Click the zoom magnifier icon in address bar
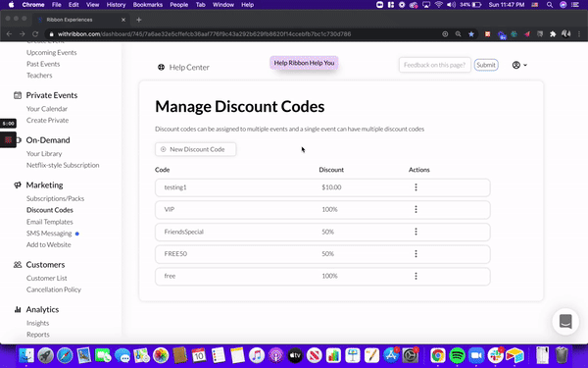The width and height of the screenshot is (588, 368). coord(458,34)
